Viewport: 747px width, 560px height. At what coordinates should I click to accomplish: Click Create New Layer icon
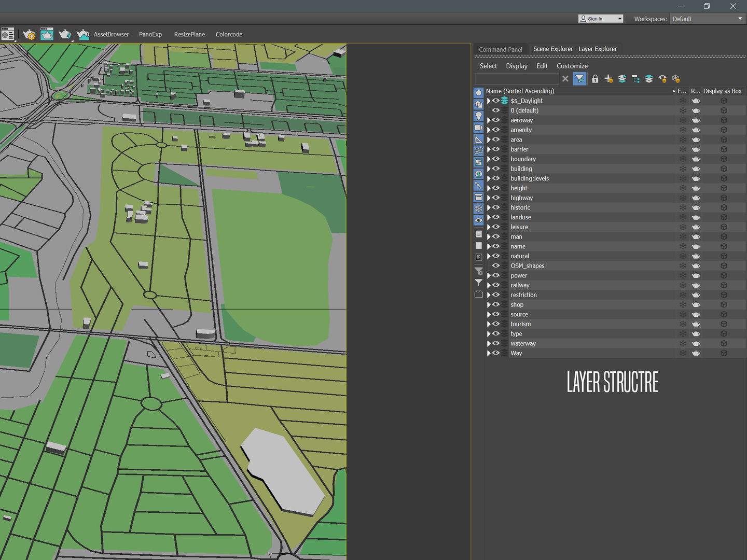coord(608,79)
